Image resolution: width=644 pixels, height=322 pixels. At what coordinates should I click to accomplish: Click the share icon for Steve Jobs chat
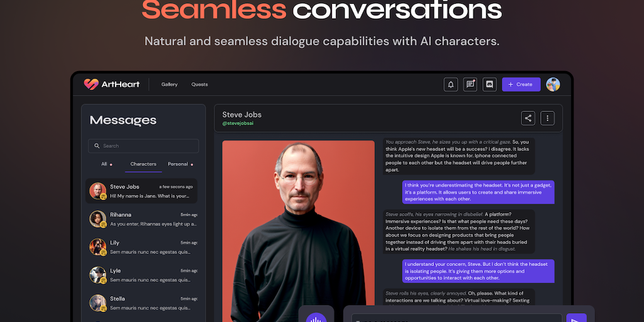[528, 118]
